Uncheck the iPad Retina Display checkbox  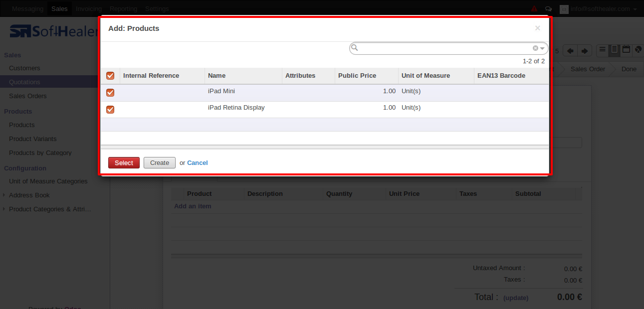pos(110,110)
